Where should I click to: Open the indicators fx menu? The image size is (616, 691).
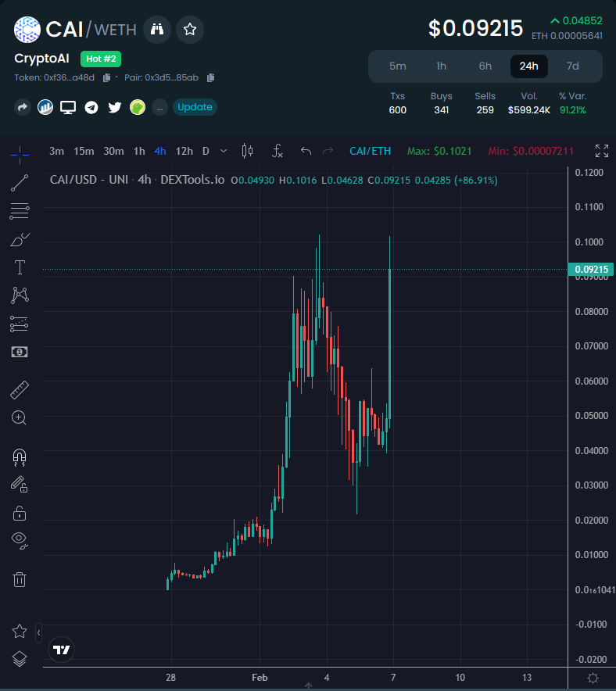277,151
